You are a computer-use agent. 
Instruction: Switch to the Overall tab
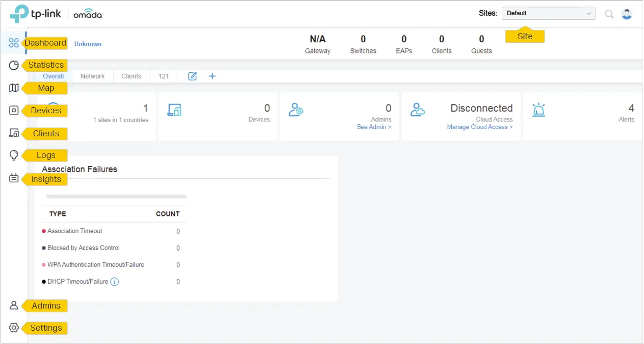53,76
